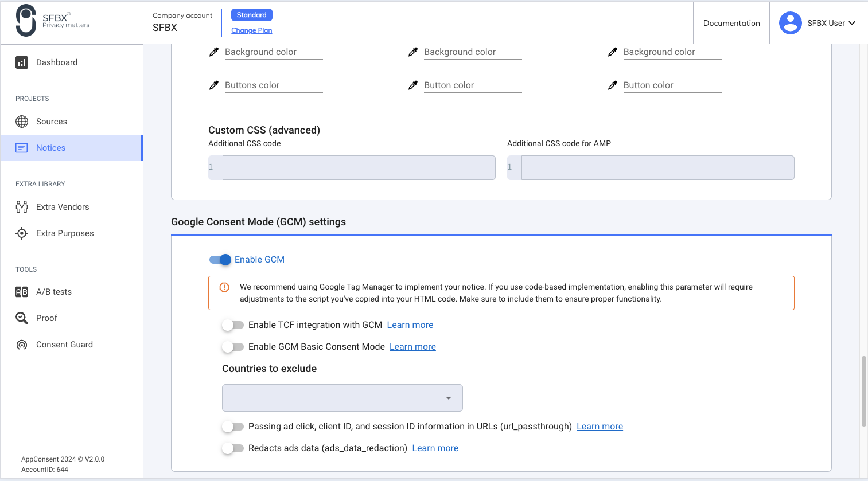Open Learn more link for url_passthrough
This screenshot has width=868, height=481.
(x=600, y=427)
